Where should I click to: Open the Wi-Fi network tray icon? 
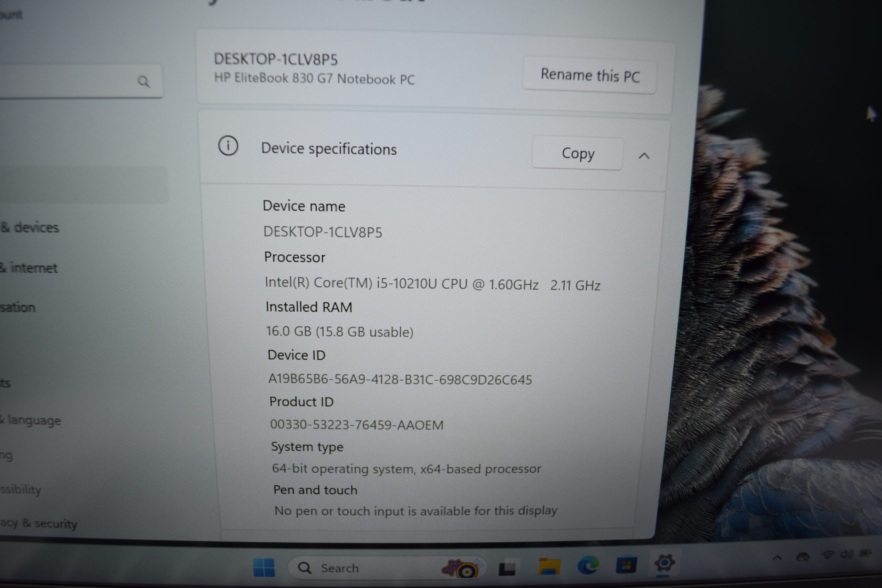[828, 555]
